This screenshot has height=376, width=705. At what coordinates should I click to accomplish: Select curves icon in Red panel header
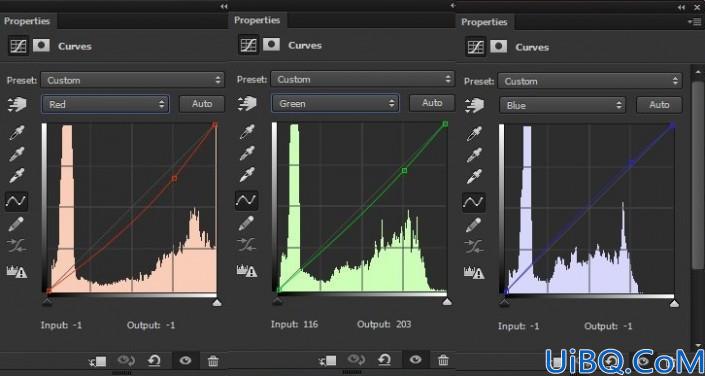pos(18,46)
